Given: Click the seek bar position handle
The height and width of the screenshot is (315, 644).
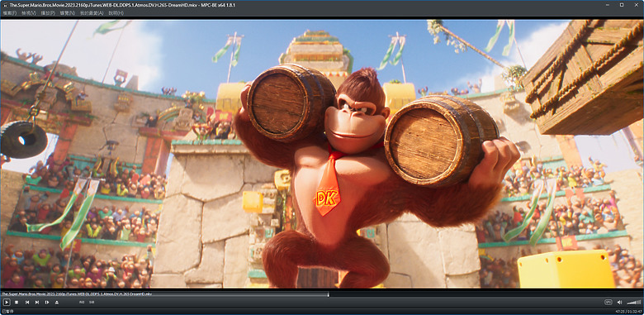Looking at the screenshot, I should point(328,294).
